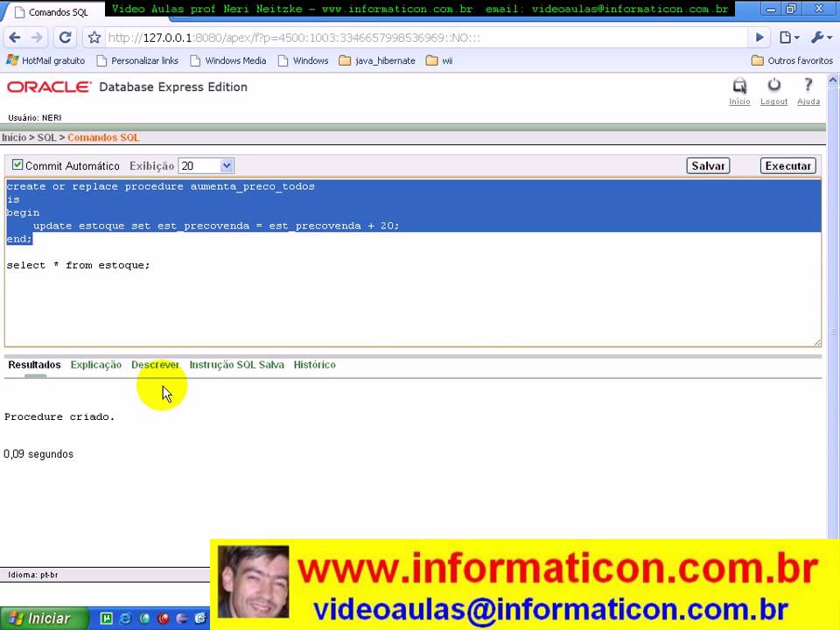Click the Eclipse quick launch icon
This screenshot has width=840, height=630.
pyautogui.click(x=182, y=619)
